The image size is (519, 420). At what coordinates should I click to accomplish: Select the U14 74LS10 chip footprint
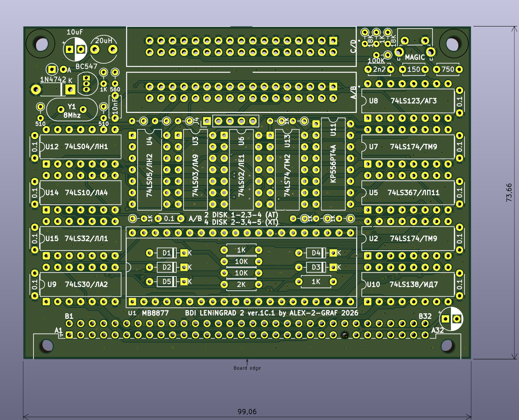pos(80,193)
